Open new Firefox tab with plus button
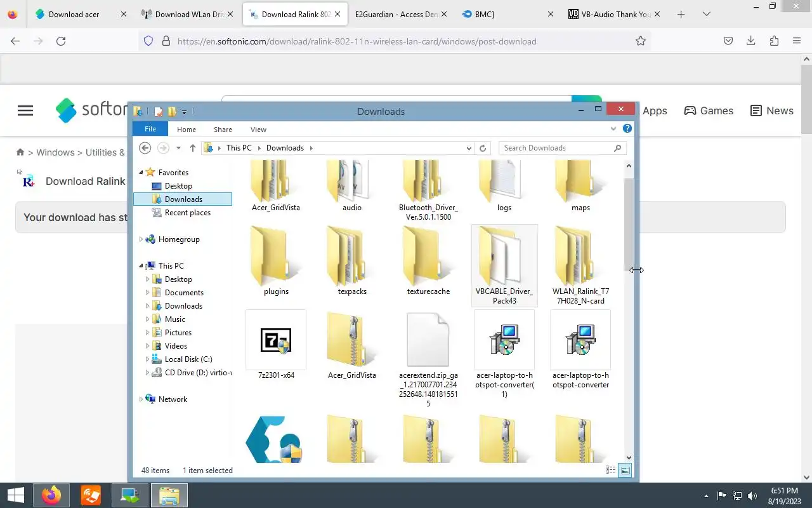812x508 pixels. [681, 14]
